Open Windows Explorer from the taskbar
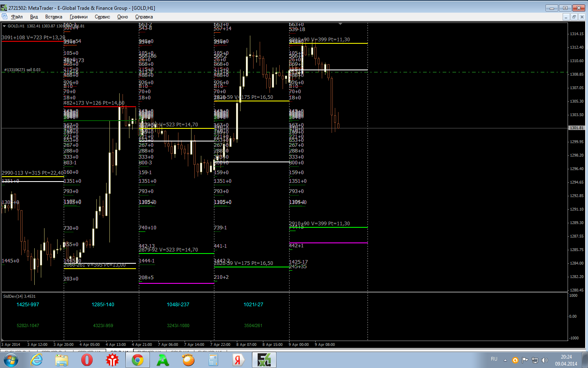 pos(62,360)
